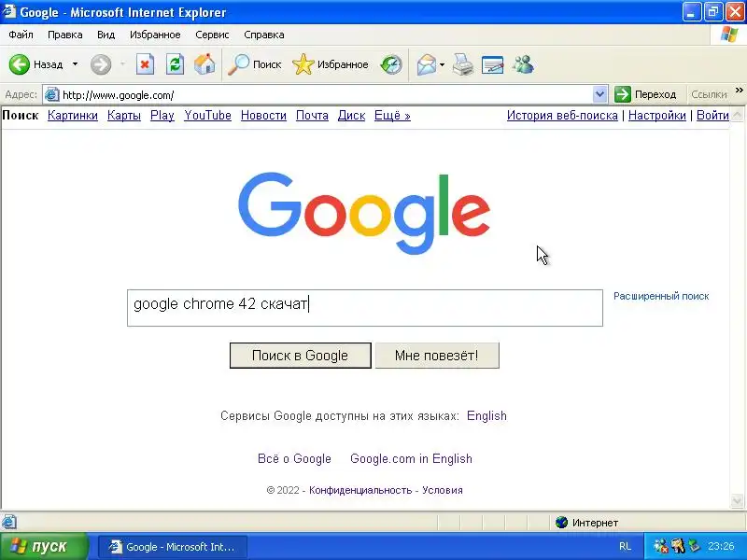
Task: Open the Mail envelope icon
Action: 427,64
